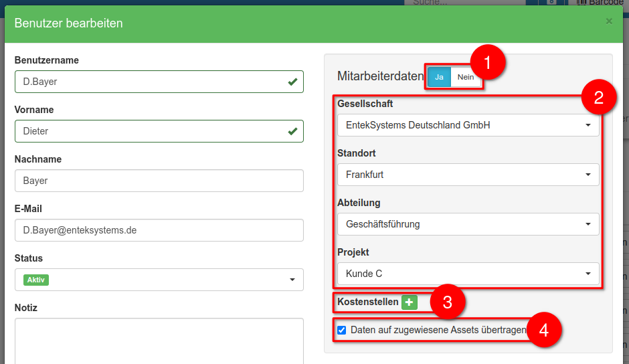Click the Standort label
The width and height of the screenshot is (629, 364).
(357, 153)
